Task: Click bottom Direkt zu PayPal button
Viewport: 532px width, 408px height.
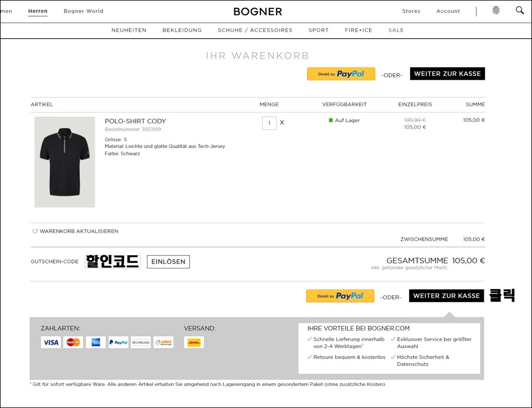Action: (340, 296)
